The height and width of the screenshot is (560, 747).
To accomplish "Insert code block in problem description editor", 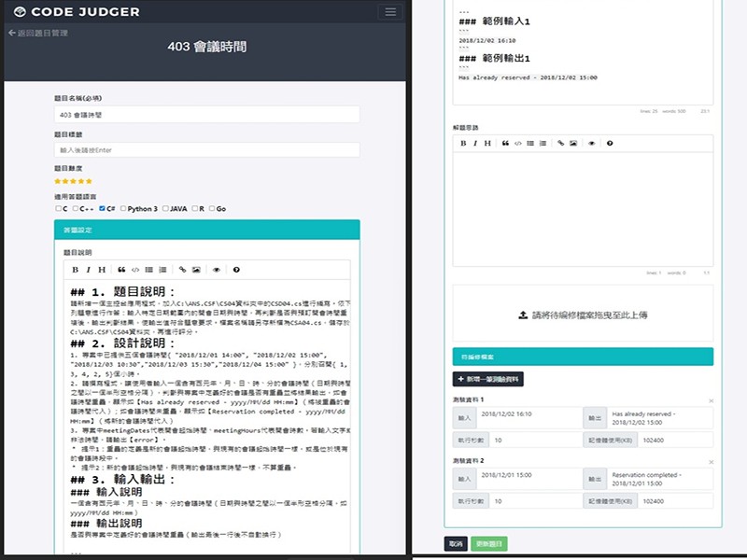I will (x=135, y=270).
